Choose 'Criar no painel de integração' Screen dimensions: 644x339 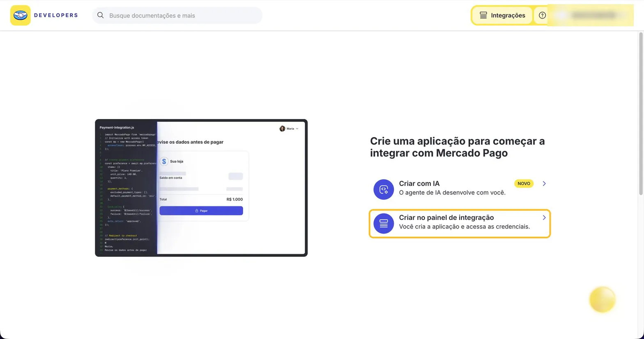click(460, 223)
